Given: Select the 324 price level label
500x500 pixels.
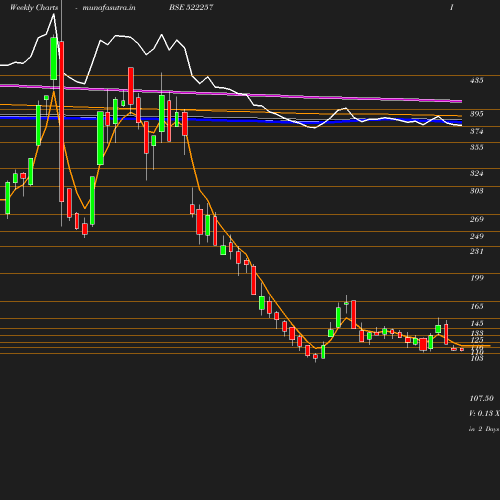Looking at the screenshot, I should [476, 173].
